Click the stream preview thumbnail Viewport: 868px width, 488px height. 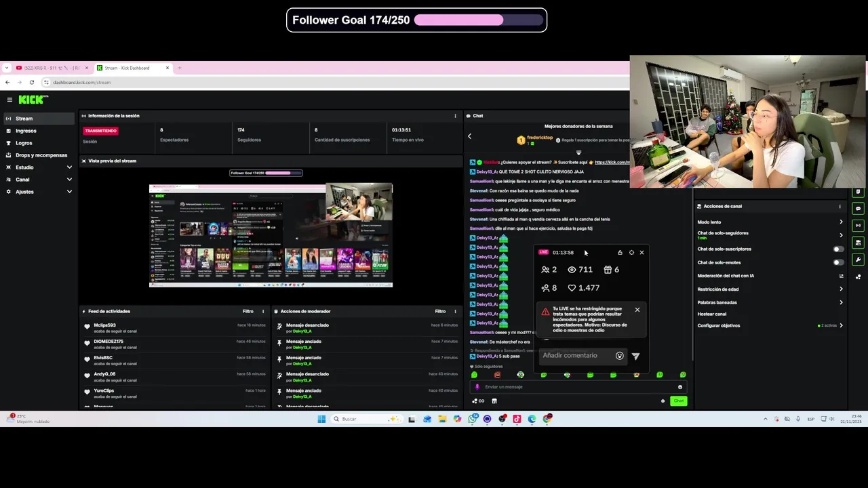[x=271, y=235]
